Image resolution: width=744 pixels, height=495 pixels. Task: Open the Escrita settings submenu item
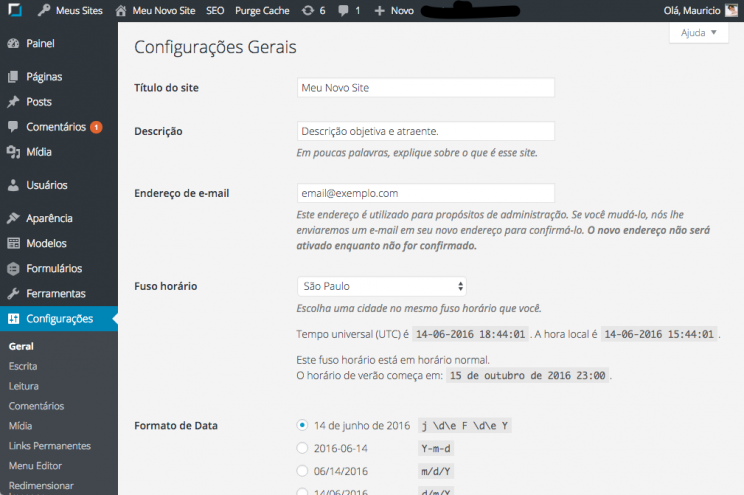(x=23, y=366)
